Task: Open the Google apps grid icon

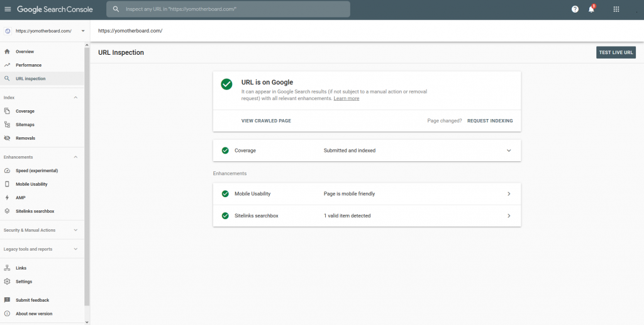Action: pos(616,9)
